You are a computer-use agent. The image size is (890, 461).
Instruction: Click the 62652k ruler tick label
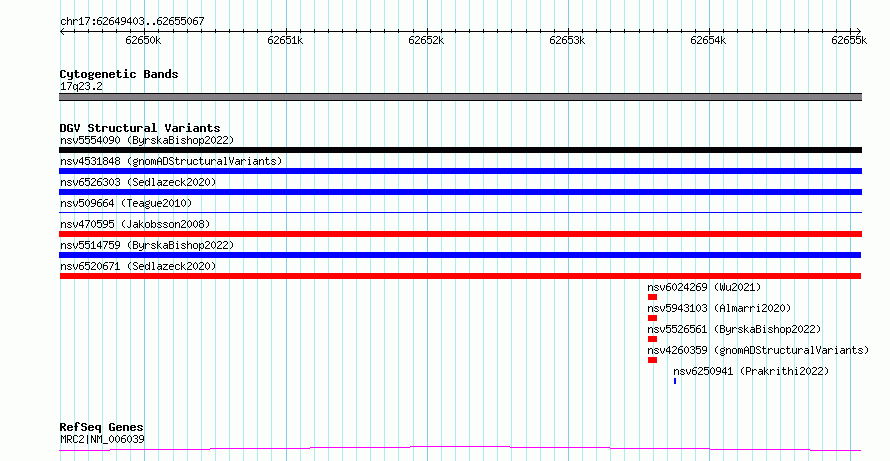(x=426, y=40)
